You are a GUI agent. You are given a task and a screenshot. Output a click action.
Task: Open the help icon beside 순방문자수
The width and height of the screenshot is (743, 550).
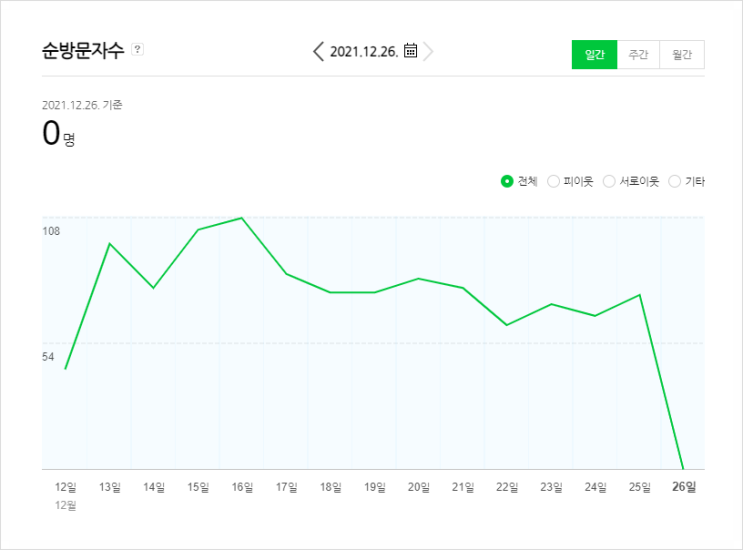click(x=137, y=49)
